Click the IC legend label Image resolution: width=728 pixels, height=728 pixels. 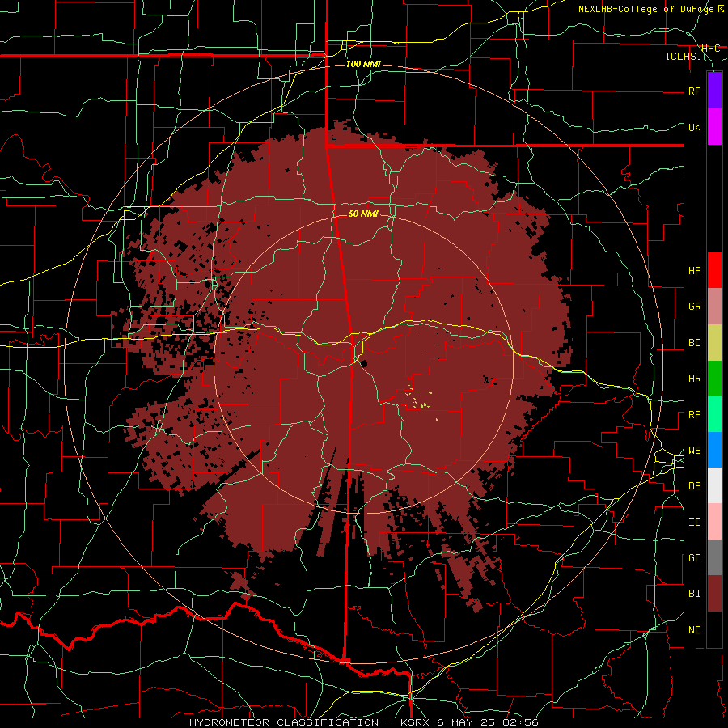694,523
